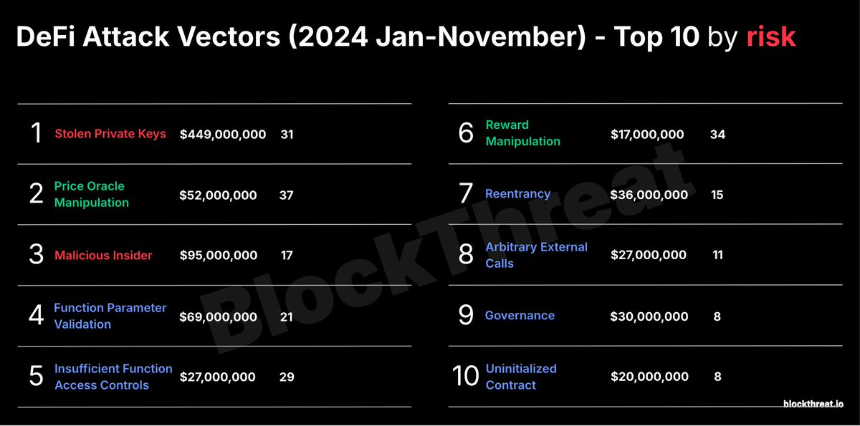
Task: Select the Price Oracle Manipulation entry
Action: 91,194
